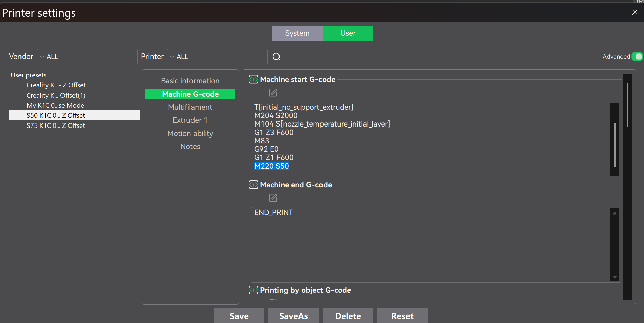This screenshot has width=644, height=323.
Task: Click the start G-code vertical scrollbar
Action: point(614,145)
